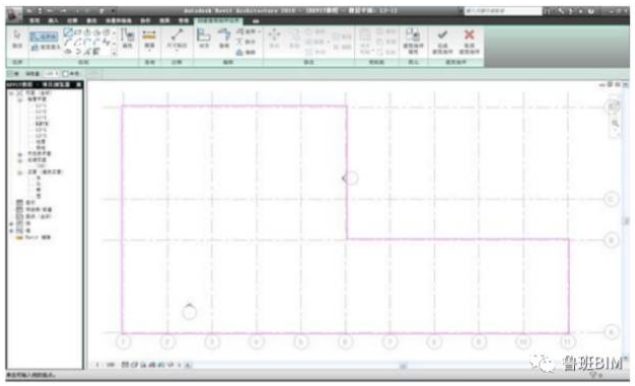Click the help icon in title bar
The width and height of the screenshot is (635, 386).
[591, 11]
